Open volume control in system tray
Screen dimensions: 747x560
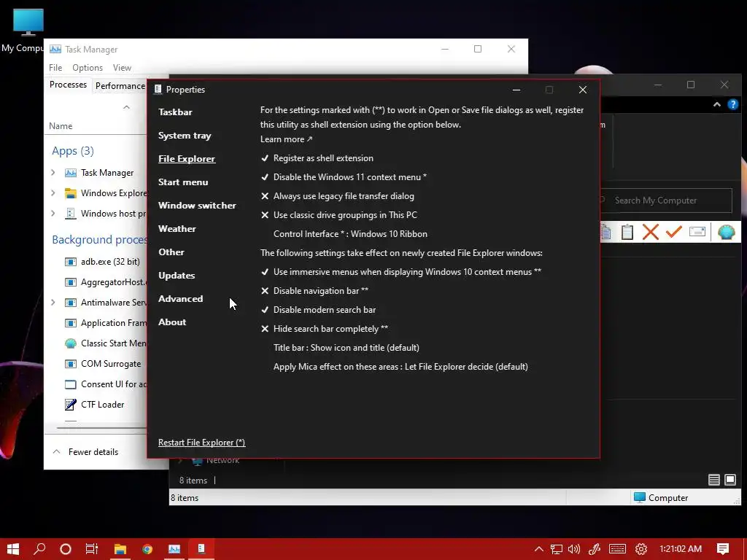(574, 549)
